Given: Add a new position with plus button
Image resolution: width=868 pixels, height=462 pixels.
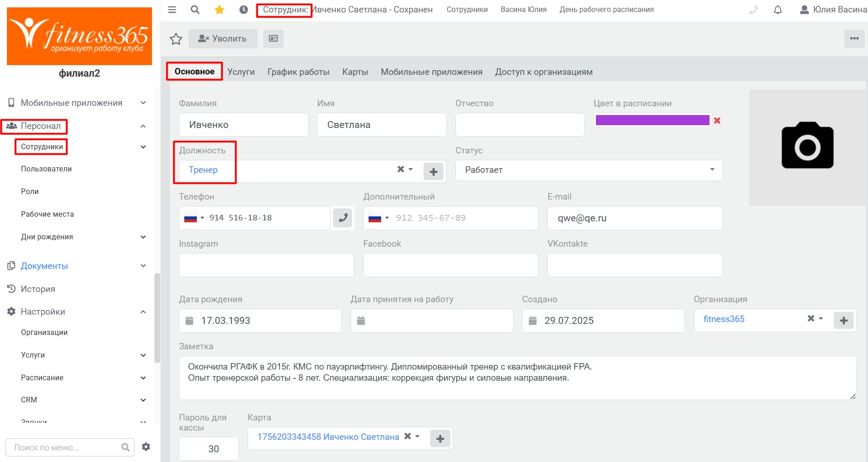Looking at the screenshot, I should (433, 172).
